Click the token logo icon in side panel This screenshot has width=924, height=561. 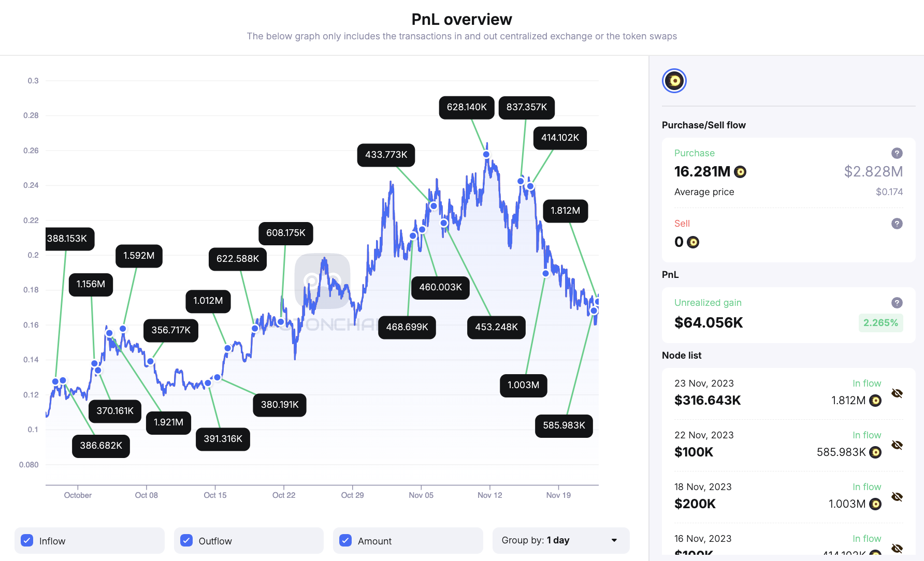tap(674, 81)
